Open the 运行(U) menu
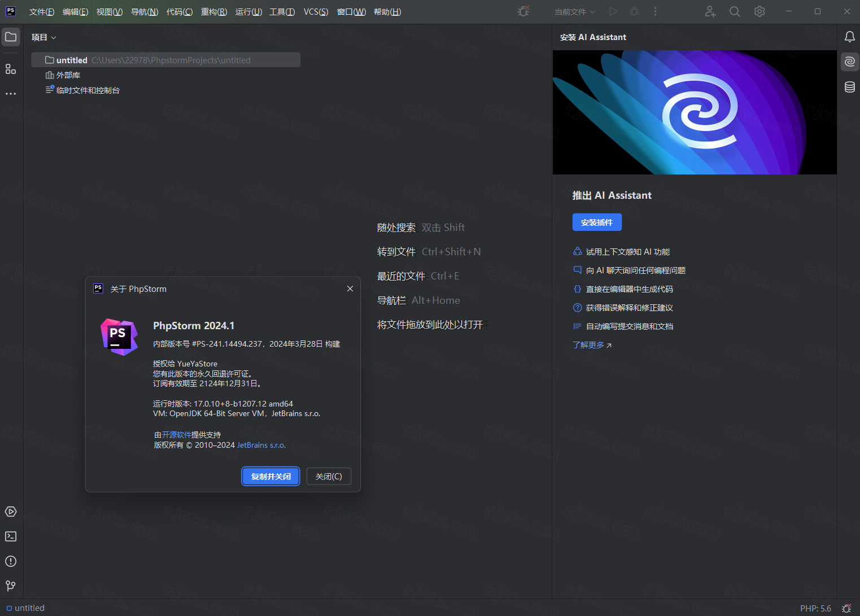 click(249, 12)
